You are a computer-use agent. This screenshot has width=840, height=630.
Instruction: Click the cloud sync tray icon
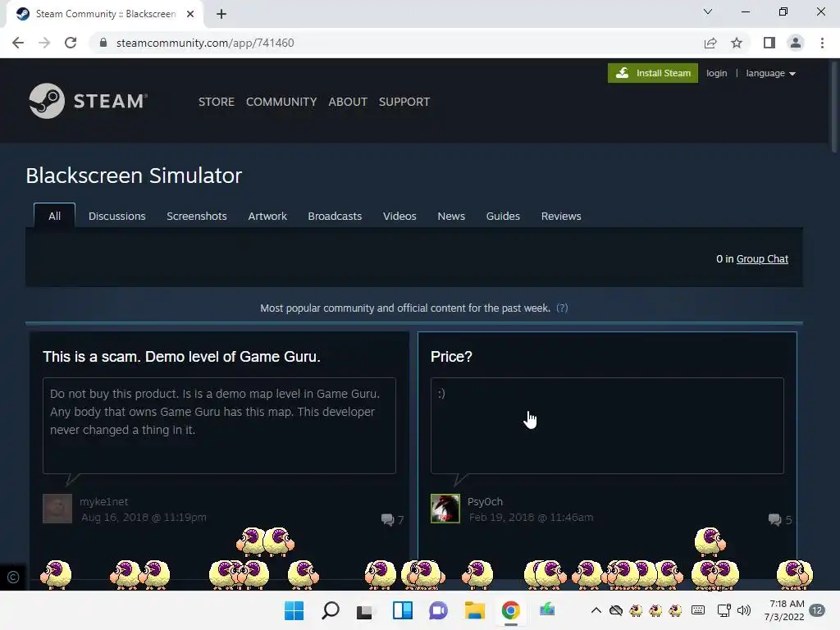tap(616, 610)
